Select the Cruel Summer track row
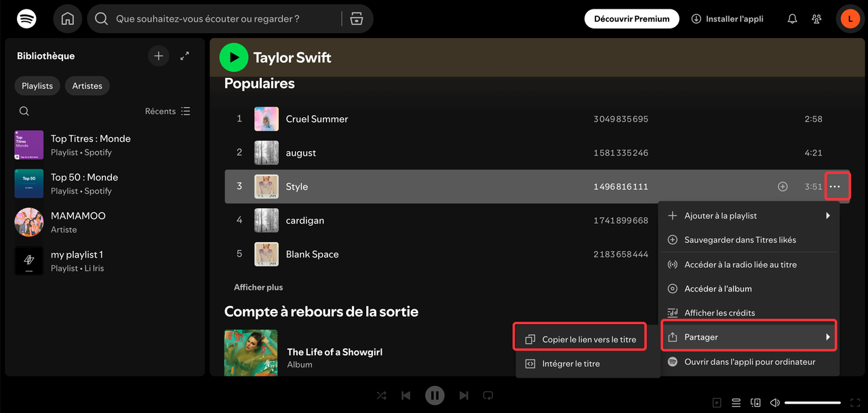 point(536,119)
